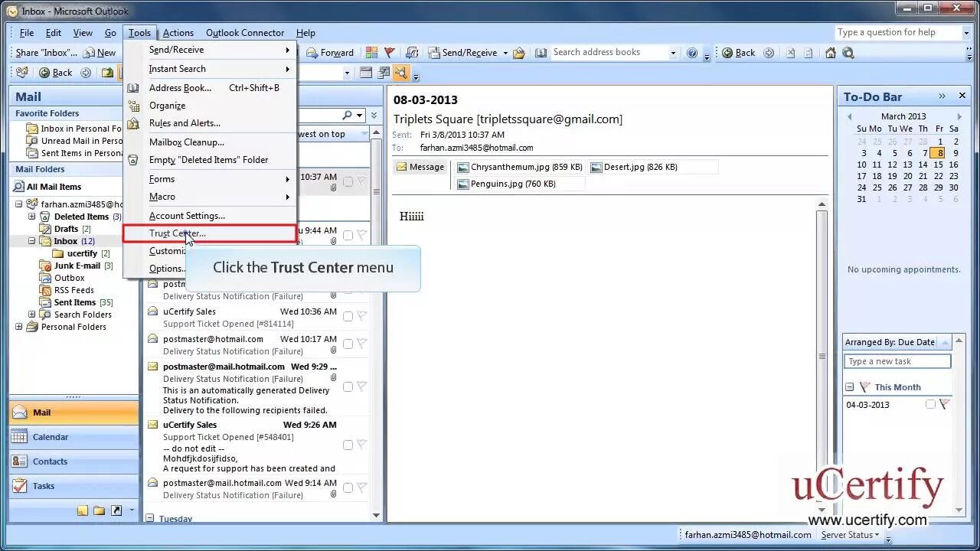Open the File menu

pos(27,33)
